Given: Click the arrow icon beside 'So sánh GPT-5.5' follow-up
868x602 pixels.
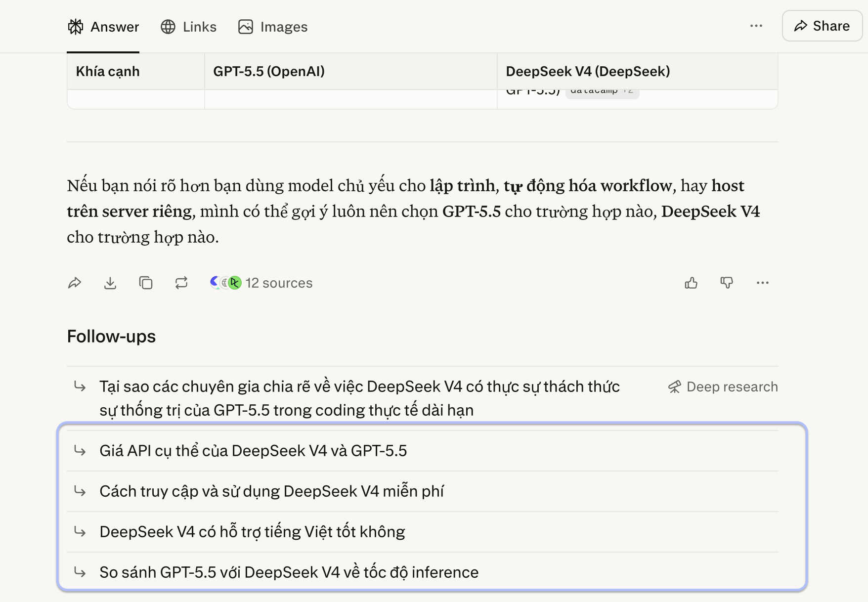Looking at the screenshot, I should [80, 572].
